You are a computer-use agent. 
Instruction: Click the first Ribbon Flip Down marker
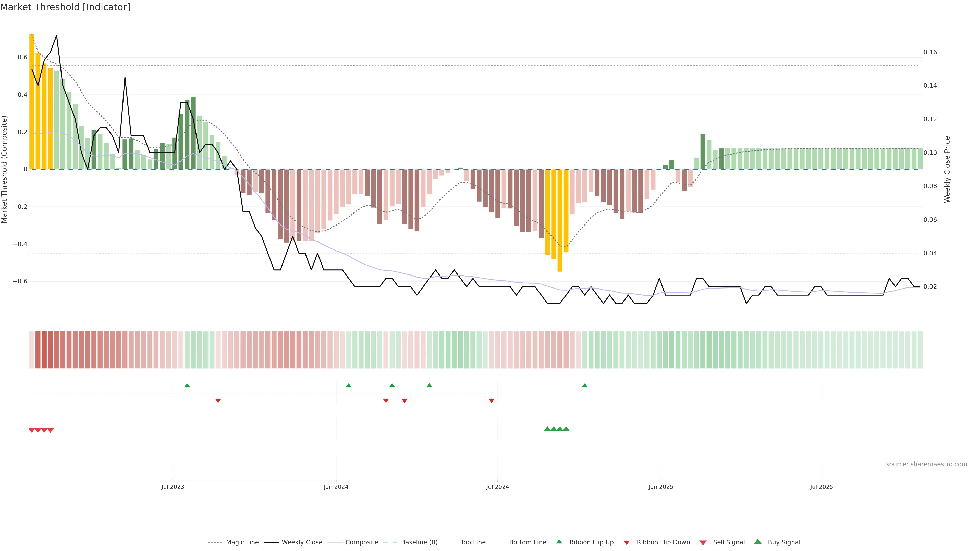click(x=218, y=400)
